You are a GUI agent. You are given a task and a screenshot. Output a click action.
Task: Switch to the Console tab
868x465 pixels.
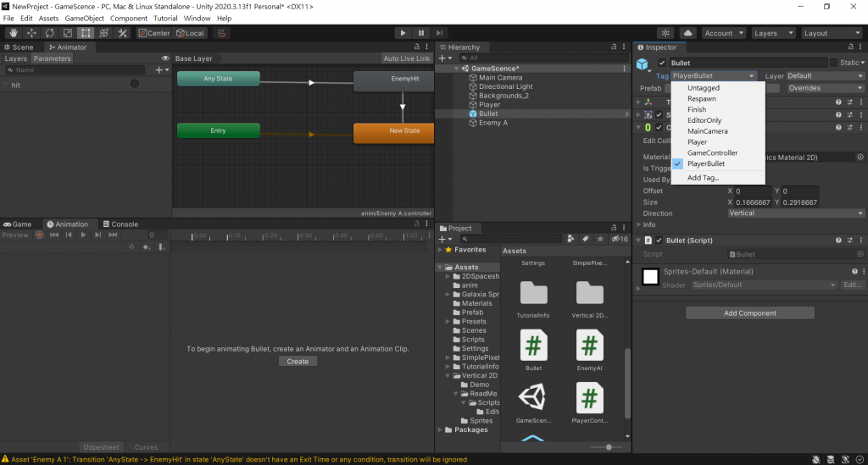120,224
